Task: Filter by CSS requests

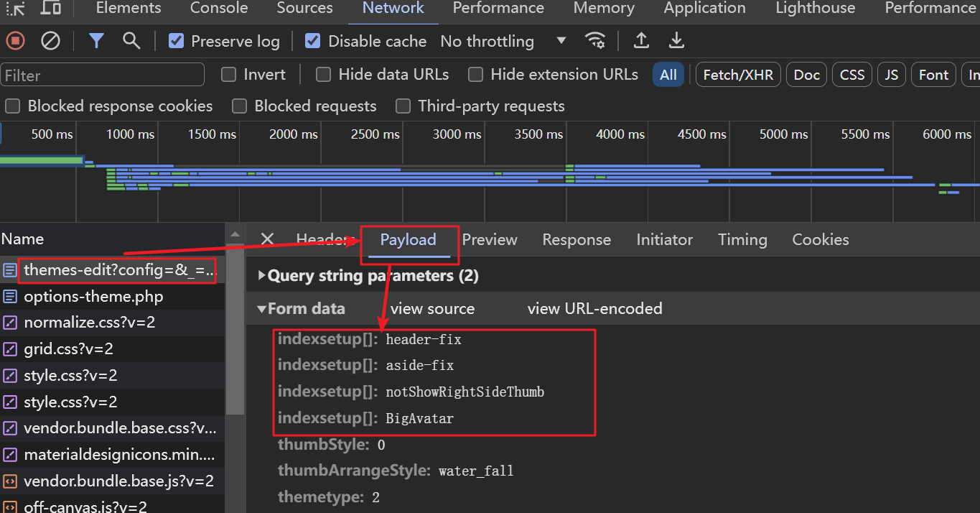Action: point(852,75)
